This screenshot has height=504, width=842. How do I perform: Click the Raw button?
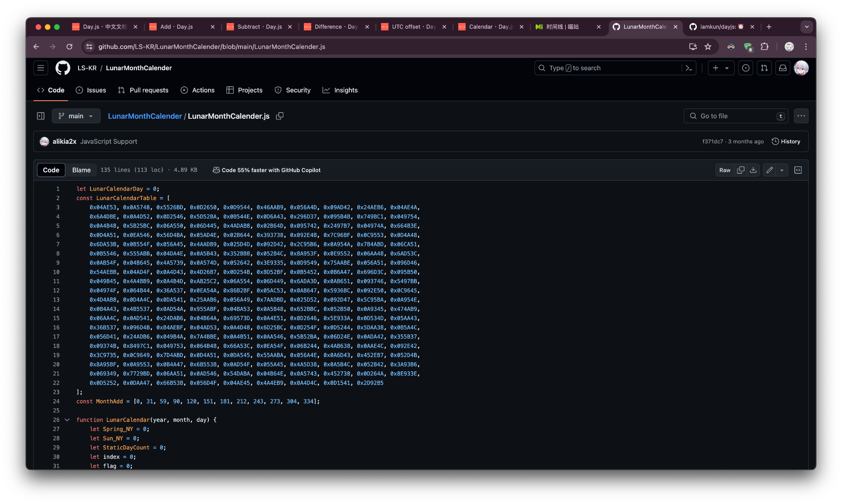(725, 170)
